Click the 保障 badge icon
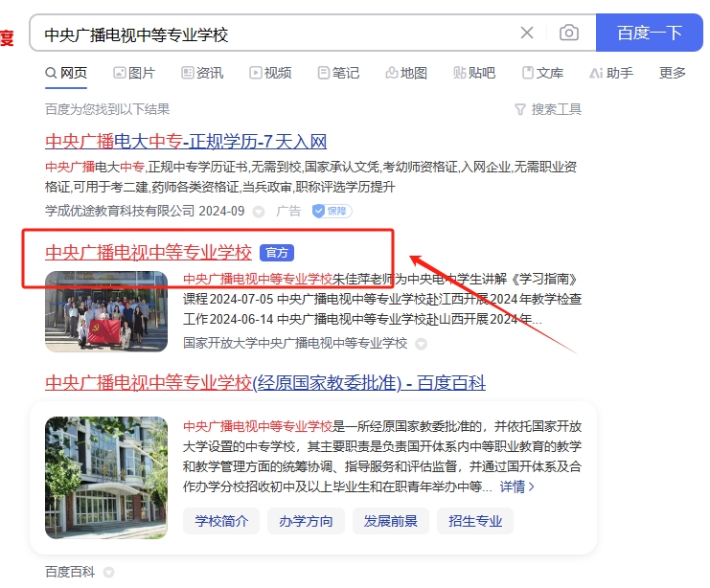The height and width of the screenshot is (588, 710). [x=332, y=211]
